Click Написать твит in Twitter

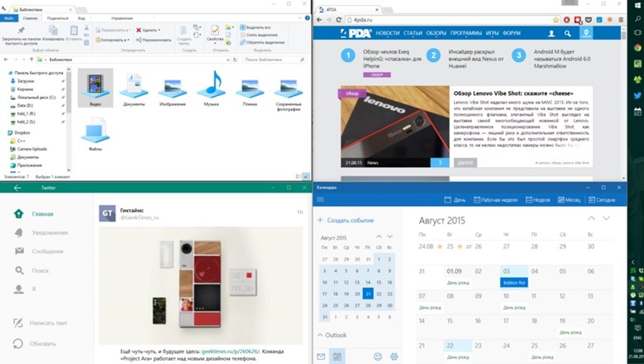point(40,323)
